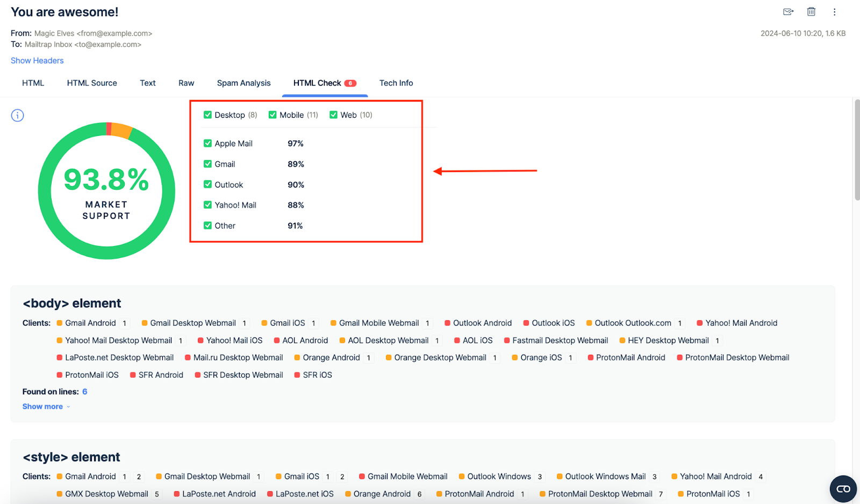Click AOL Android client label
Image resolution: width=860 pixels, height=504 pixels.
(x=305, y=340)
